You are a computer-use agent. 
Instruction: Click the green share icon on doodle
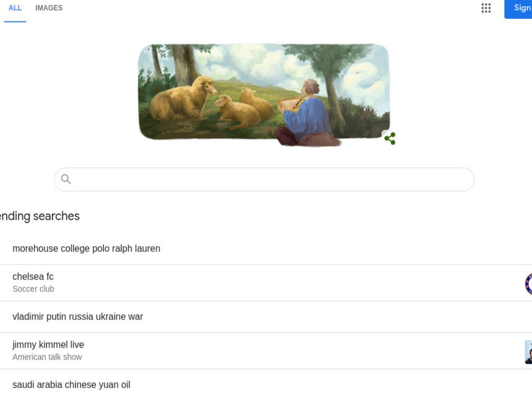click(390, 138)
